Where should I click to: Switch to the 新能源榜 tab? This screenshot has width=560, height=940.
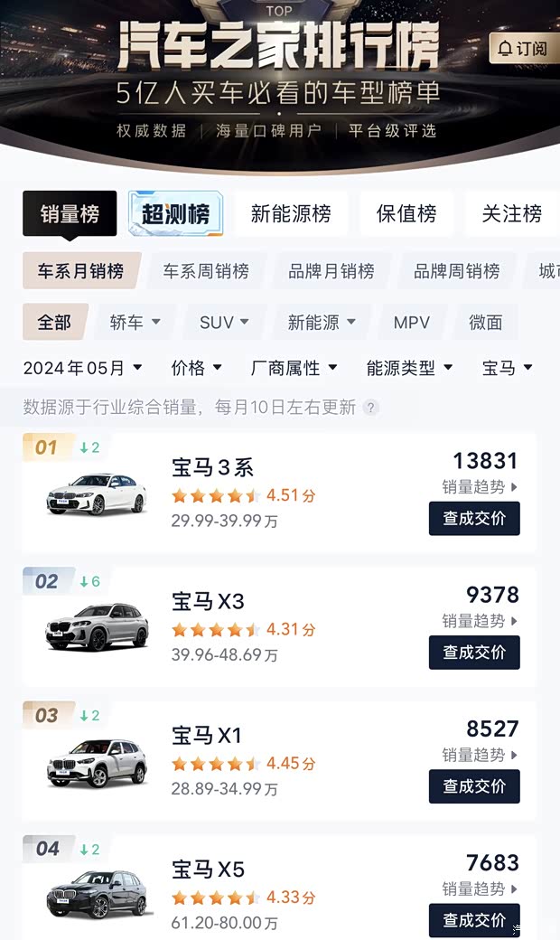pyautogui.click(x=291, y=214)
